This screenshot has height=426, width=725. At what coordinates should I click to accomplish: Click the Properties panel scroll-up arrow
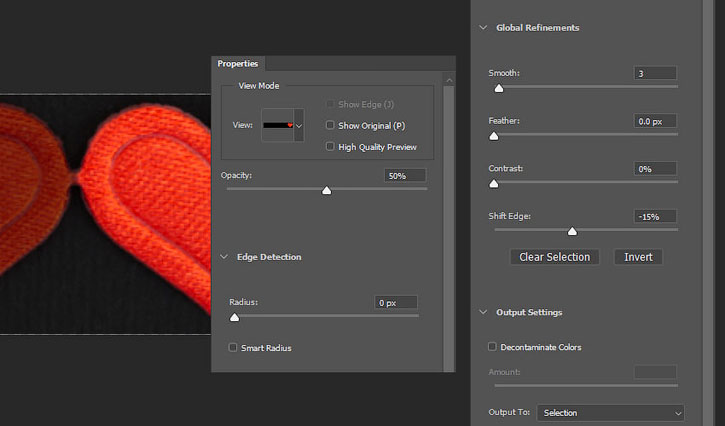449,80
